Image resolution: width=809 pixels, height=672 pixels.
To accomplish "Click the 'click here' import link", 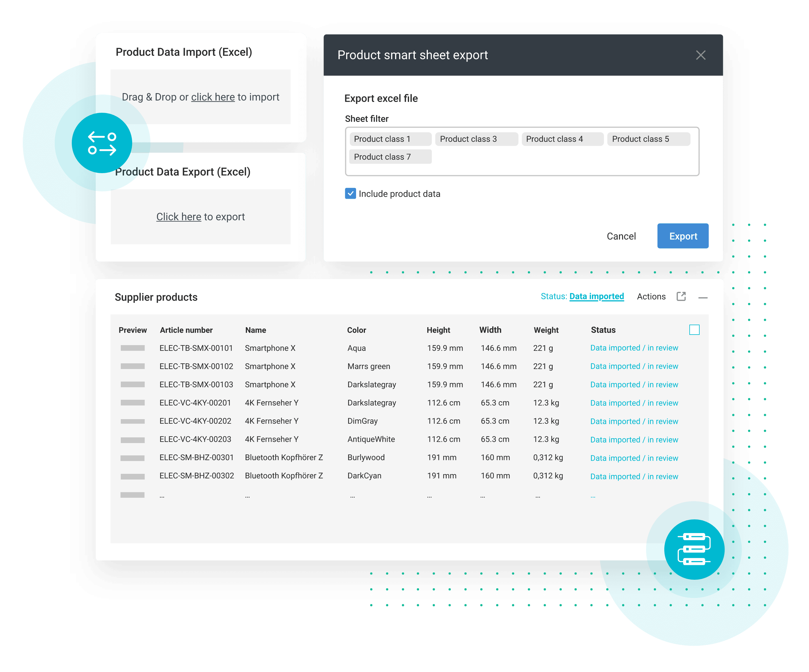I will pos(213,97).
